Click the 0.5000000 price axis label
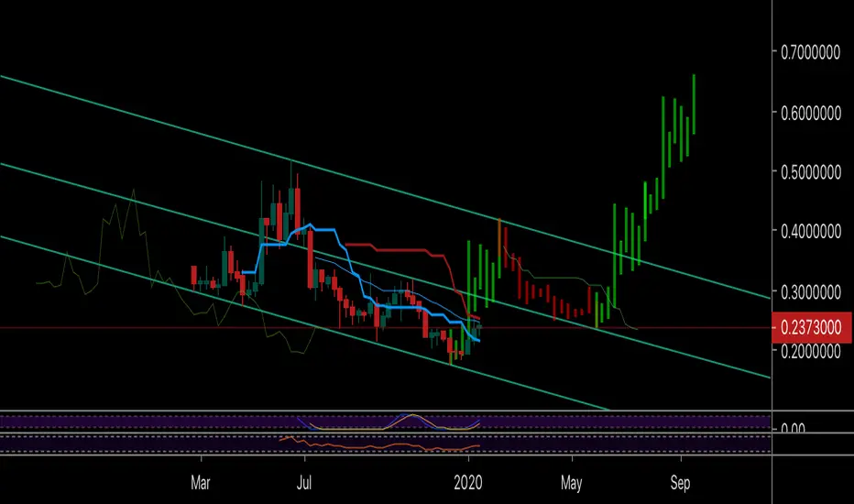Screen dimensions: 854x504 pos(810,172)
